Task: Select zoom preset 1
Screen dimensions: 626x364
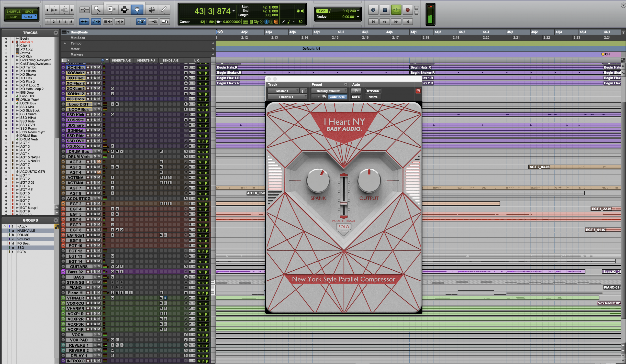Action: [x=48, y=22]
